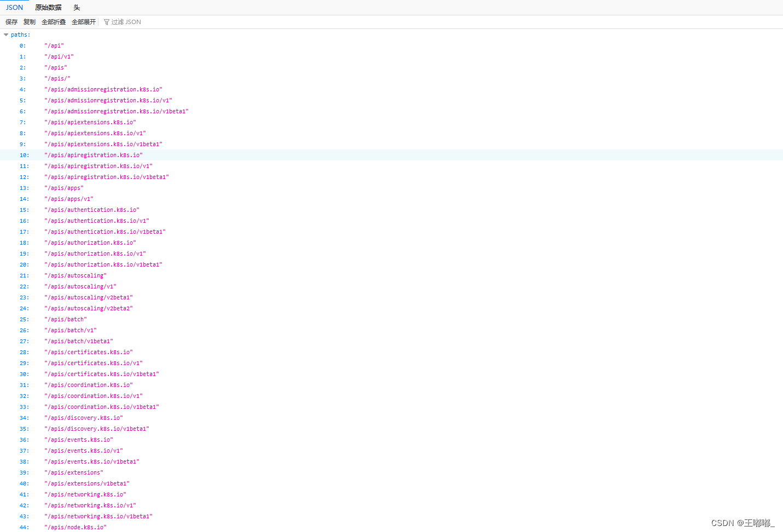Select "/apis/autoscaling/v1" value
Image resolution: width=783 pixels, height=532 pixels.
(80, 286)
